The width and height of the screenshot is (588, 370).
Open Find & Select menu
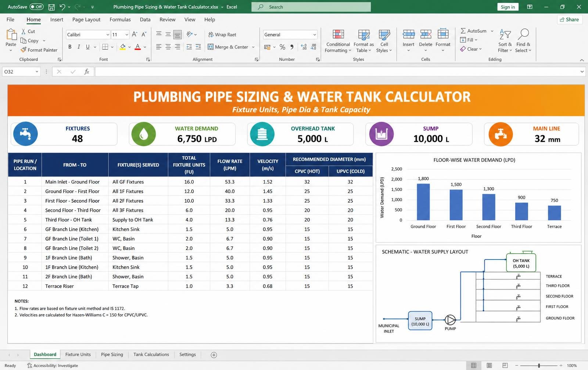pos(523,41)
